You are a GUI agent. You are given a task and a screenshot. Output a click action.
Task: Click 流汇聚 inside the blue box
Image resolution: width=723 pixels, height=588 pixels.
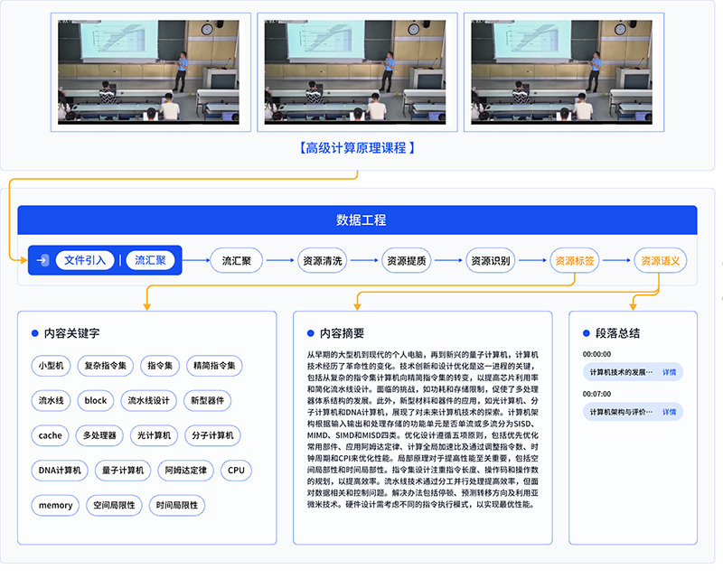[150, 260]
